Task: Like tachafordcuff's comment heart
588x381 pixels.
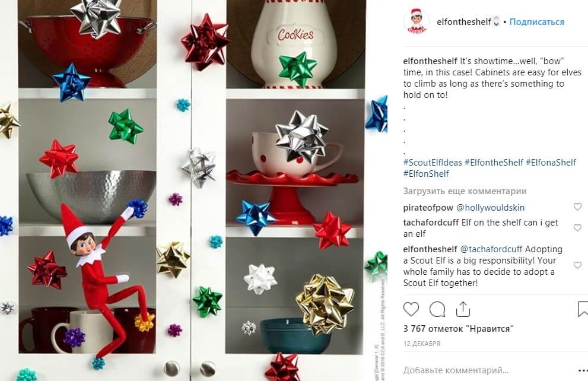Action: click(577, 228)
